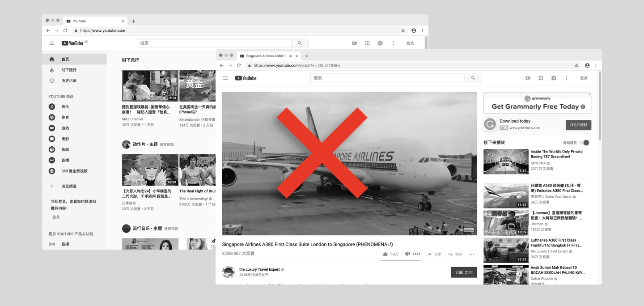Click 动作片 - 主题 section heading
Screen dimensions: 644x306
coord(145,144)
